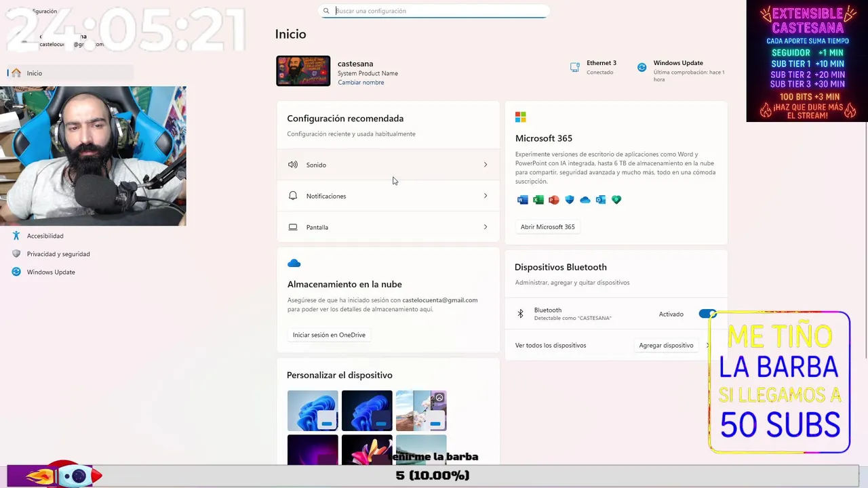This screenshot has height=488, width=868.
Task: Open the Pantalla settings row
Action: [x=388, y=227]
